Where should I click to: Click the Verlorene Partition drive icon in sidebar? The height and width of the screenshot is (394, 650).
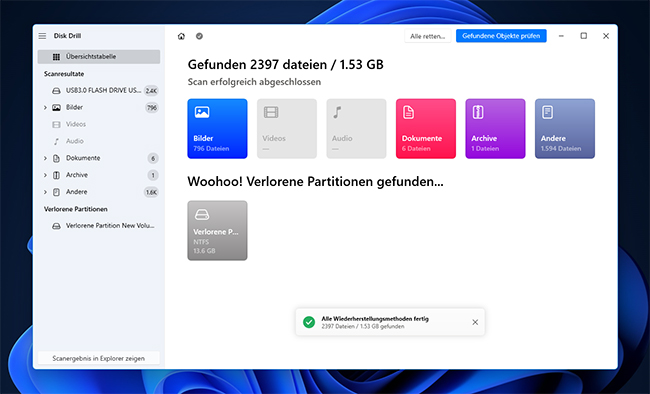(56, 226)
